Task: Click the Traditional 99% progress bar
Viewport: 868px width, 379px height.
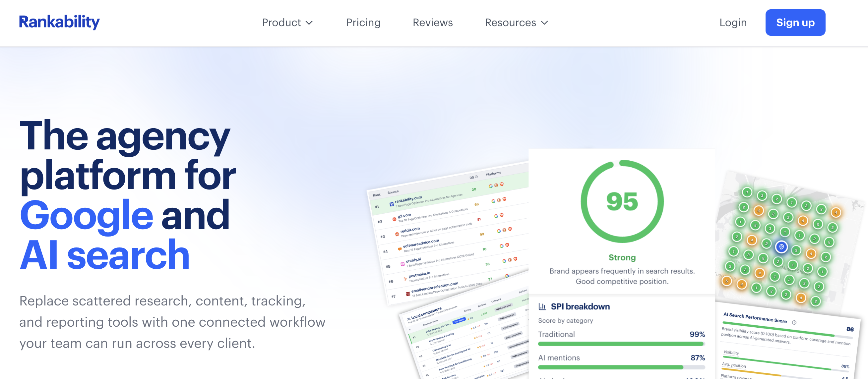Action: pos(621,344)
